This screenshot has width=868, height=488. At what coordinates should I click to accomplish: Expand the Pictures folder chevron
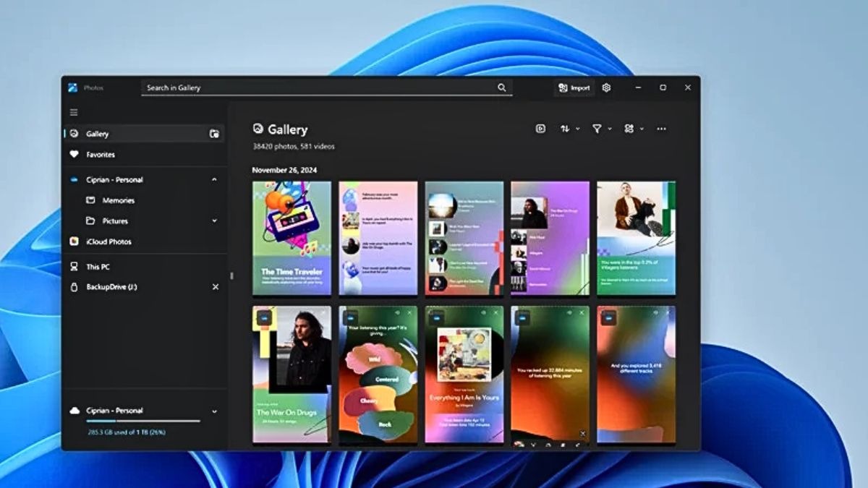point(214,221)
